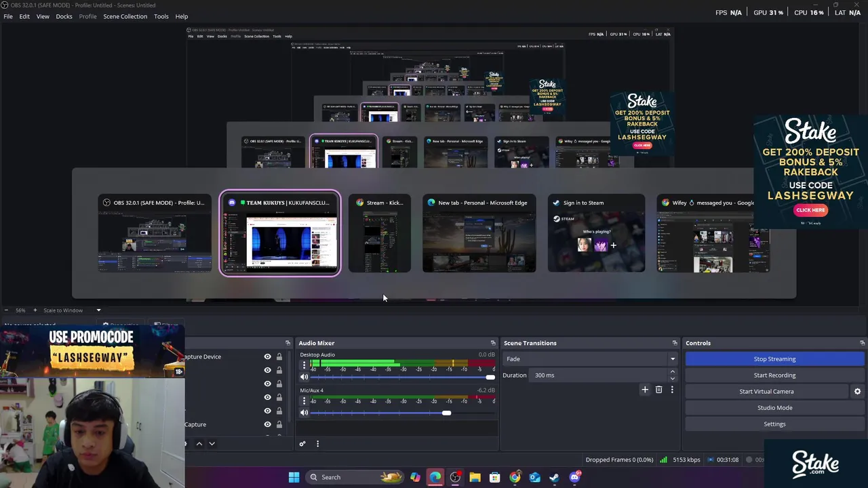Click the streaming time status icon
Viewport: 868px width, 488px height.
click(x=710, y=460)
